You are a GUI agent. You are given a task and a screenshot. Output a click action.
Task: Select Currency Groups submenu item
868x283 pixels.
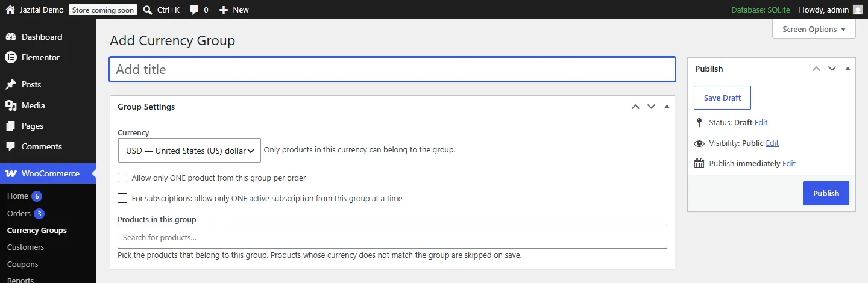(x=37, y=230)
